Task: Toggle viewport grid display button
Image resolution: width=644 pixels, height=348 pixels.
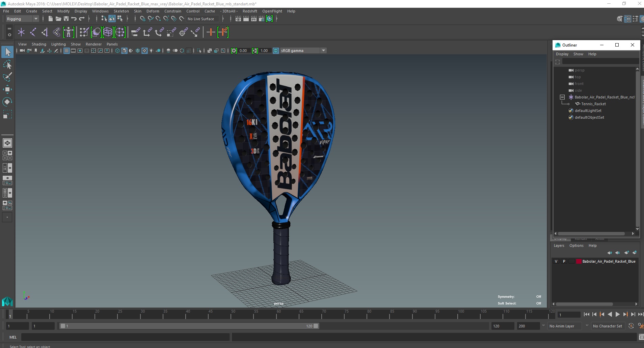Action: [x=66, y=51]
